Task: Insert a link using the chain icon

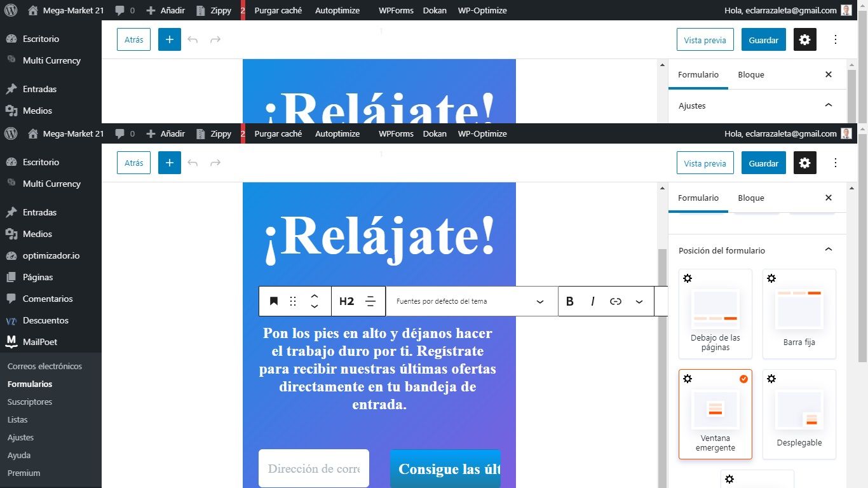Action: click(x=615, y=301)
